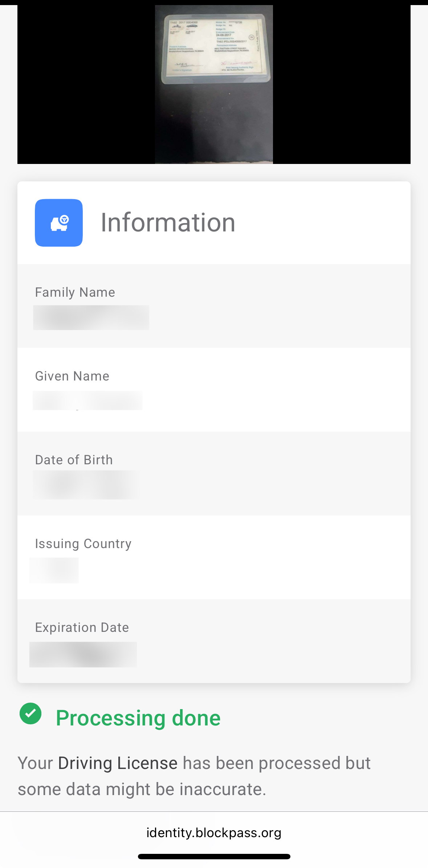Select the Given Name blurred value
The height and width of the screenshot is (868, 428).
tap(87, 400)
